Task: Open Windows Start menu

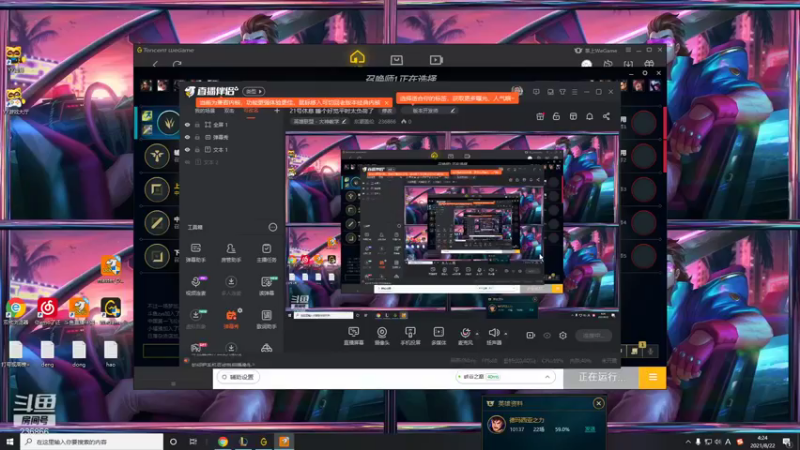Action: 10,441
